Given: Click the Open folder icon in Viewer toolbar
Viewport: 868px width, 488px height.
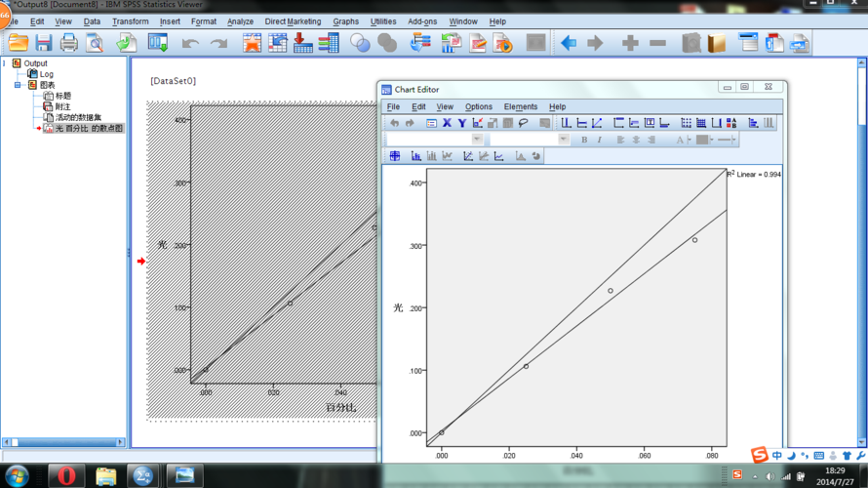Looking at the screenshot, I should [x=18, y=43].
